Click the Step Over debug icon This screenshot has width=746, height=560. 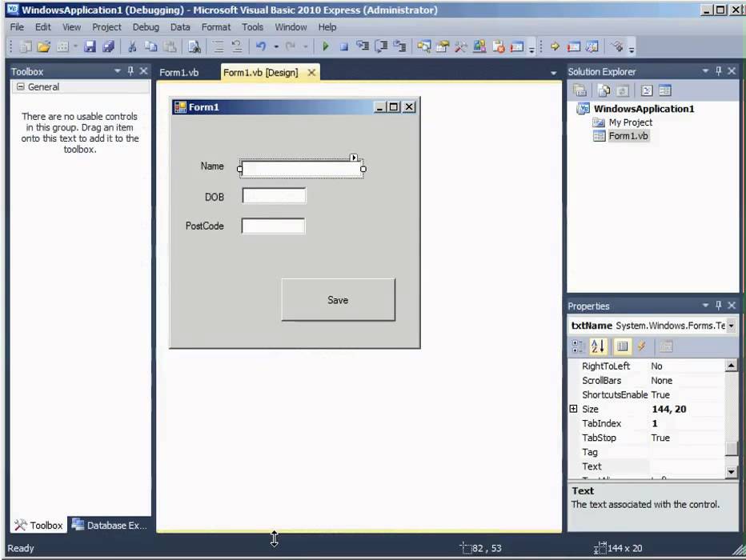tap(381, 46)
